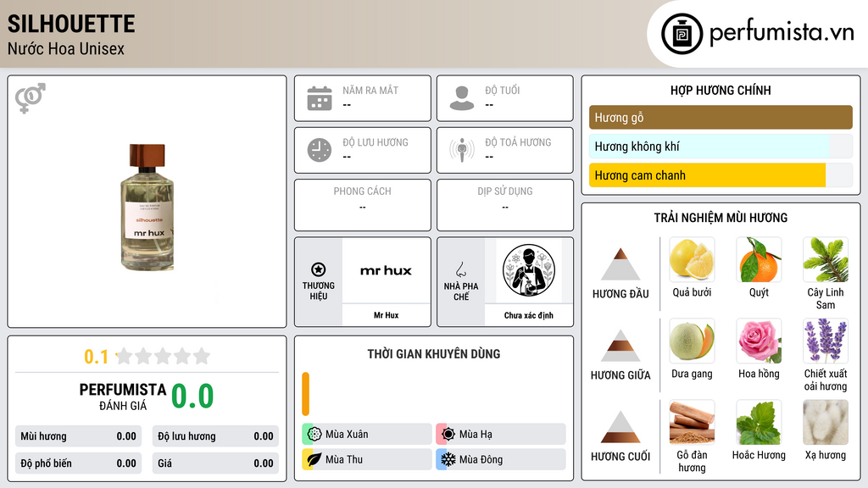The width and height of the screenshot is (868, 488).
Task: Click the Mùi hương 0.00 score row
Action: click(78, 436)
